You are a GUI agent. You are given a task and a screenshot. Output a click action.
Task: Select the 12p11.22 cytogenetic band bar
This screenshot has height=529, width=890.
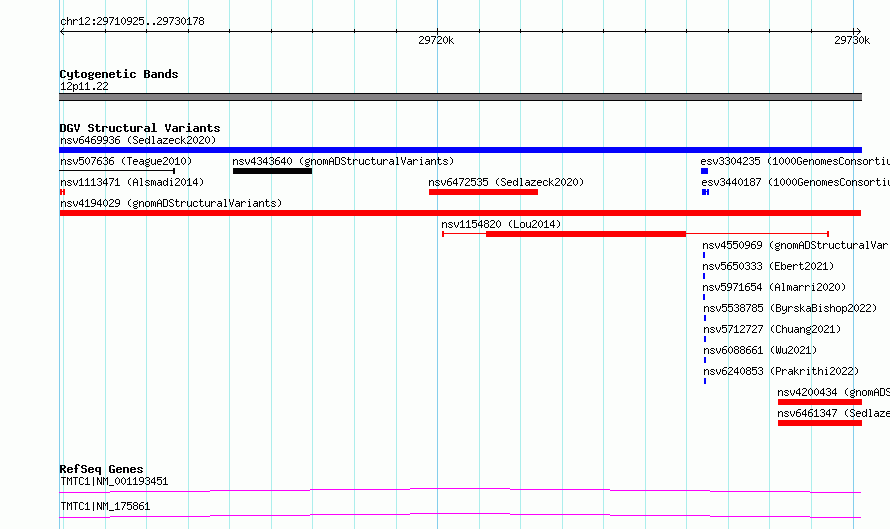point(460,97)
